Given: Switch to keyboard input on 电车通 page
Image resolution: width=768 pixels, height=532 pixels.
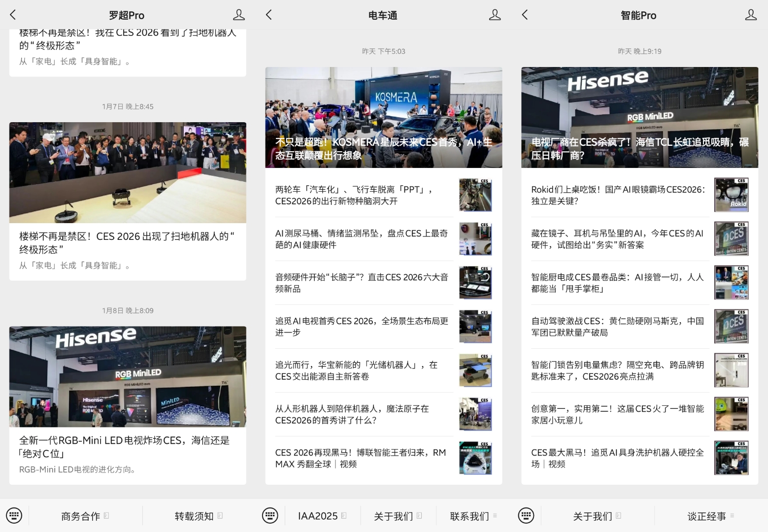Looking at the screenshot, I should coord(270,515).
